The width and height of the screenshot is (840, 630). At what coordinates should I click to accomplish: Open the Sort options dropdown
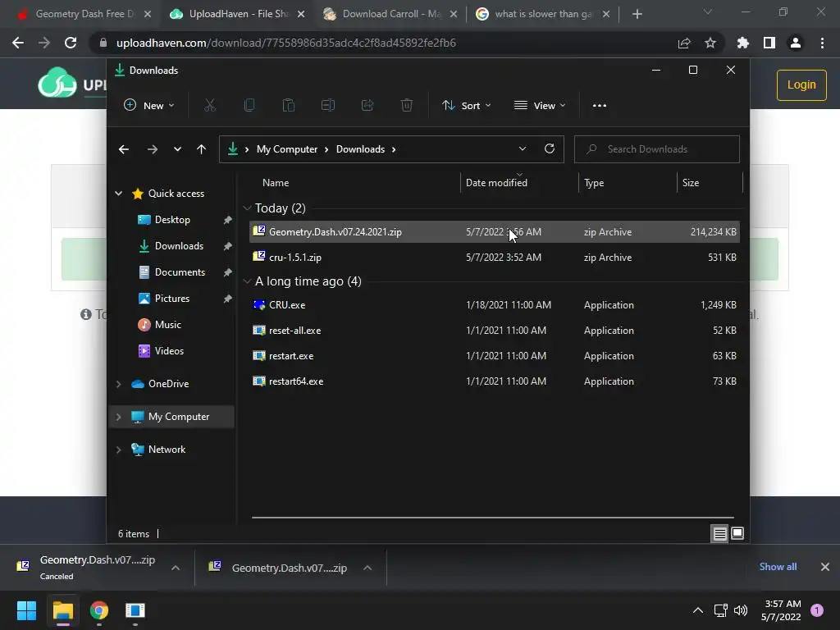(466, 106)
